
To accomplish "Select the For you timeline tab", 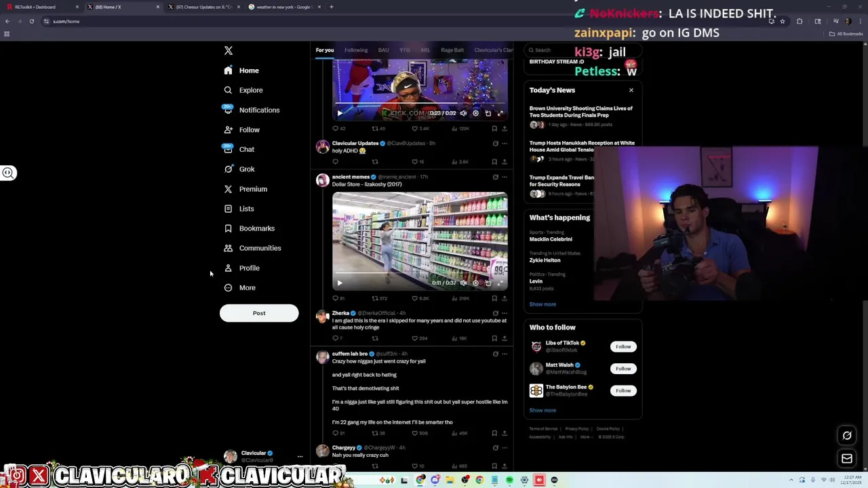I will point(325,50).
